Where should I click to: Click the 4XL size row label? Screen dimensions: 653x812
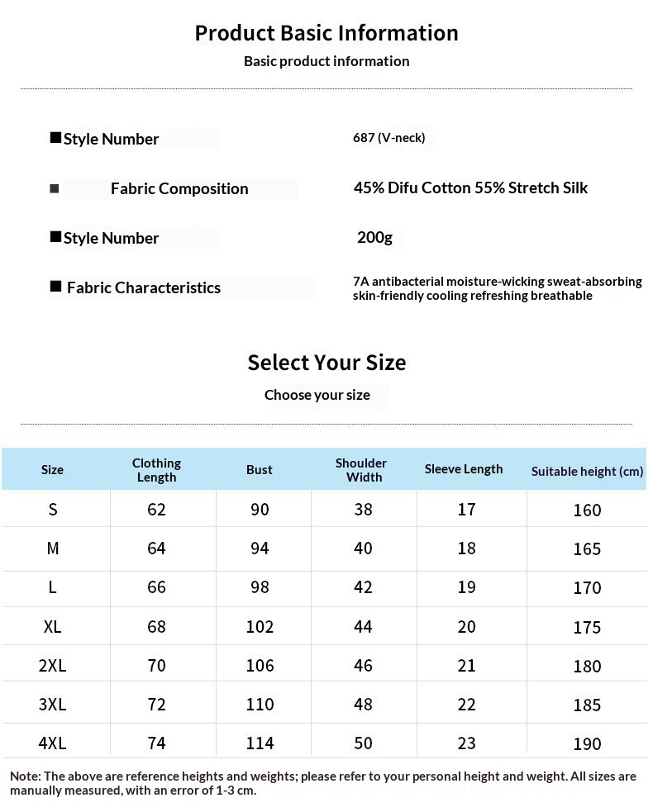(52, 743)
